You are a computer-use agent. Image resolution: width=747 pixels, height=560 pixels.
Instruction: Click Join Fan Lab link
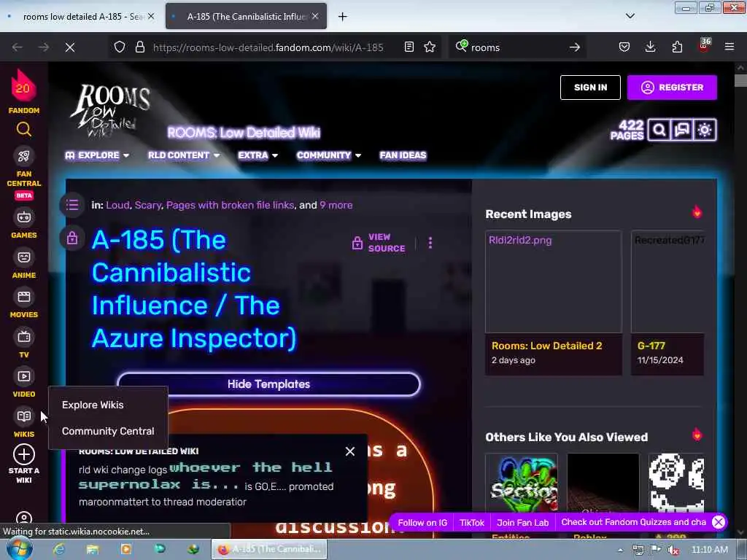pyautogui.click(x=522, y=522)
